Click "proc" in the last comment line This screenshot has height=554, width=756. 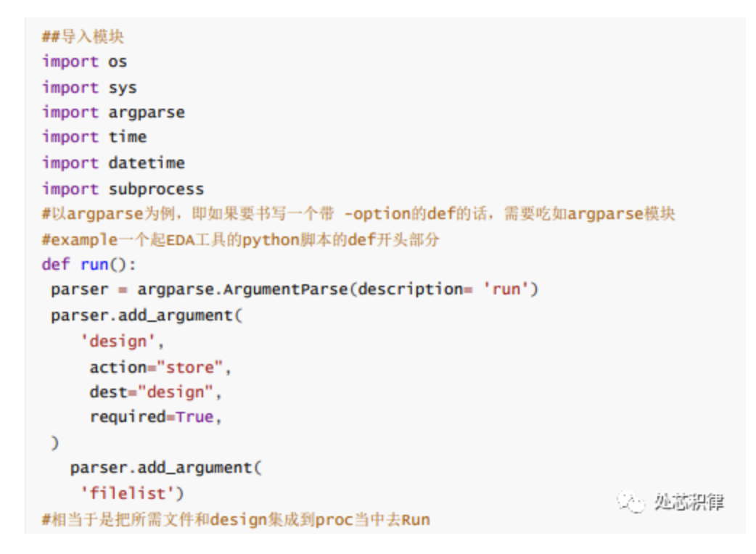coord(334,520)
